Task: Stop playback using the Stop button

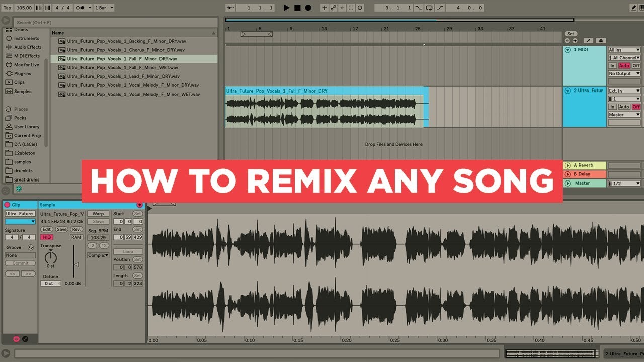Action: (297, 8)
